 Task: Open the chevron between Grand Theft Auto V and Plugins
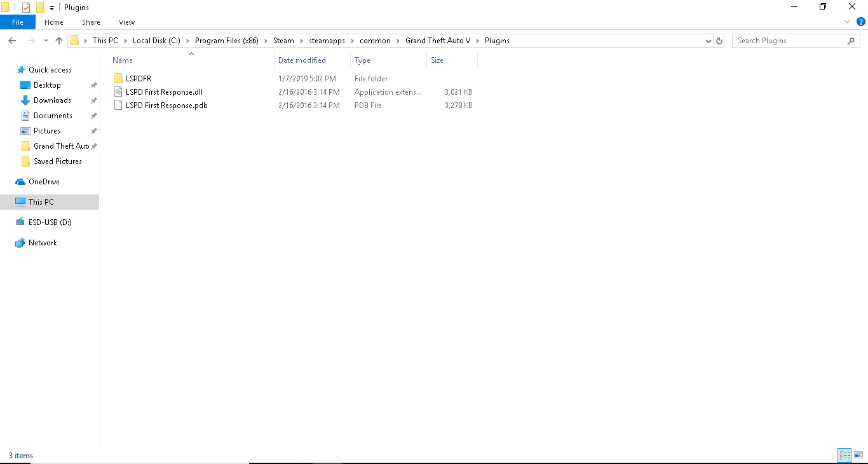coord(478,41)
